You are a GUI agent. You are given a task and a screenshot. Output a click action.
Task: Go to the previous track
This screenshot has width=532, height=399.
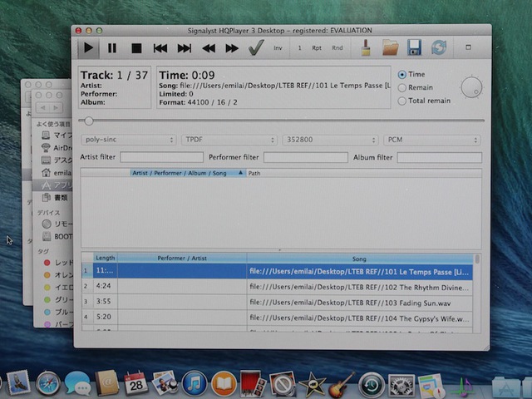tap(160, 48)
